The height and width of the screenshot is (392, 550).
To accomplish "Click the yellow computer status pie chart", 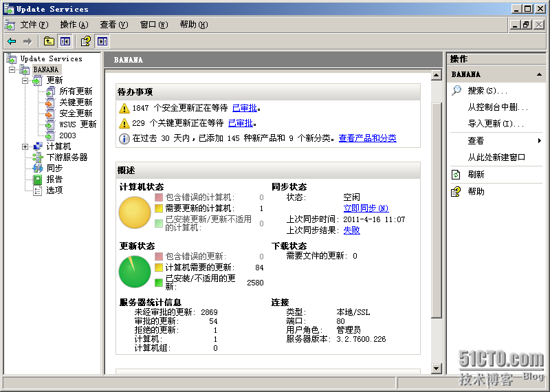I will tap(135, 213).
